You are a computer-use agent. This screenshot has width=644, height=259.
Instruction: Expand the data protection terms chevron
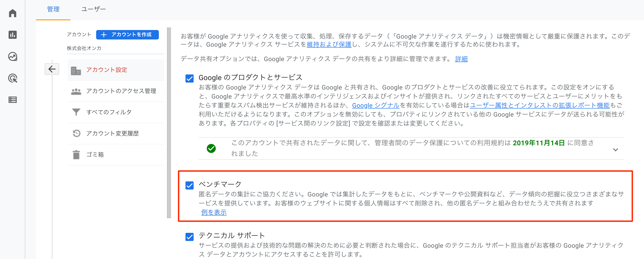click(x=615, y=150)
